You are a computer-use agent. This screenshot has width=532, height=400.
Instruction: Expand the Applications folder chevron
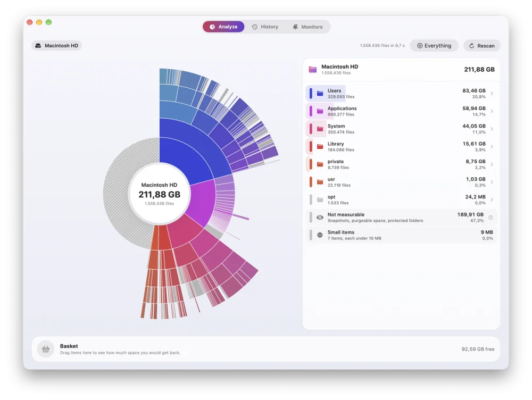click(x=492, y=111)
